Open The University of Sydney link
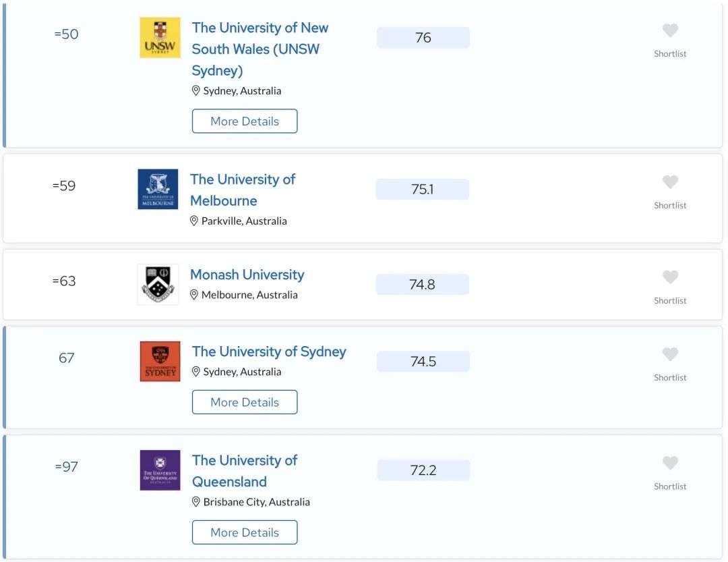728x562 pixels. pos(269,352)
